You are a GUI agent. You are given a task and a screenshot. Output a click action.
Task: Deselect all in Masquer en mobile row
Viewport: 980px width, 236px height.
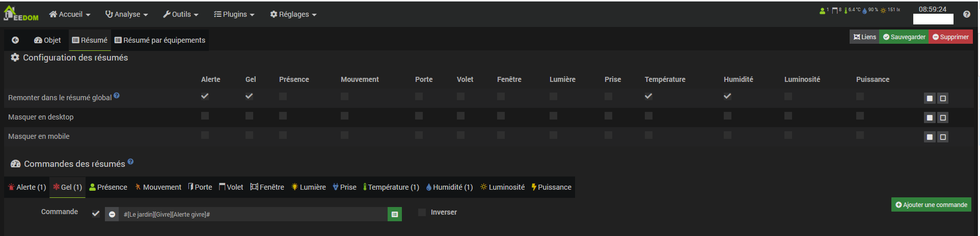coord(943,137)
